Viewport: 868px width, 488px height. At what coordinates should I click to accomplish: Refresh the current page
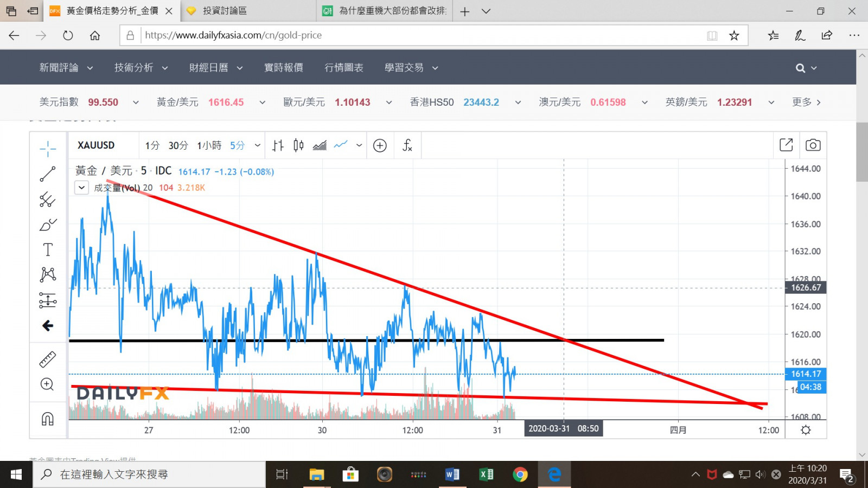click(68, 36)
